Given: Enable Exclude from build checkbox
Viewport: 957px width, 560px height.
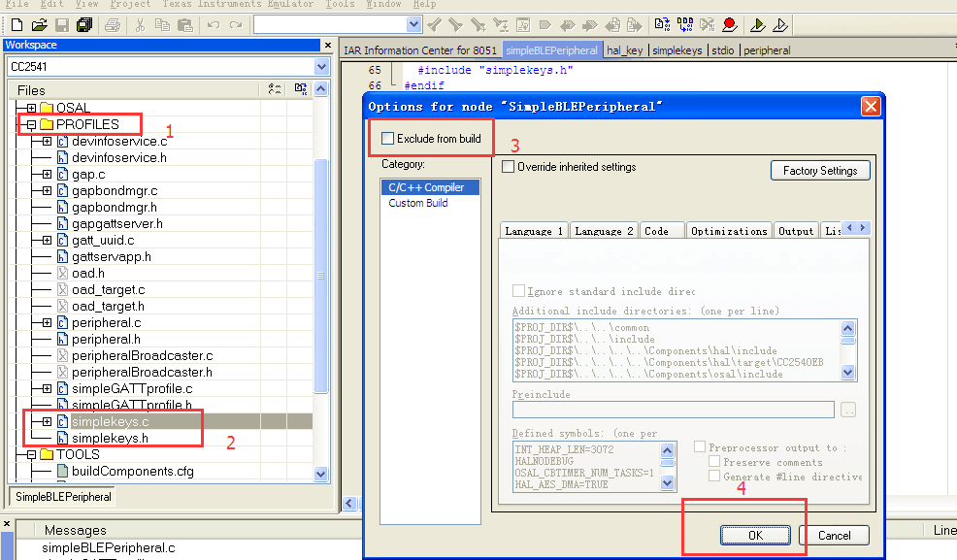Looking at the screenshot, I should point(387,139).
